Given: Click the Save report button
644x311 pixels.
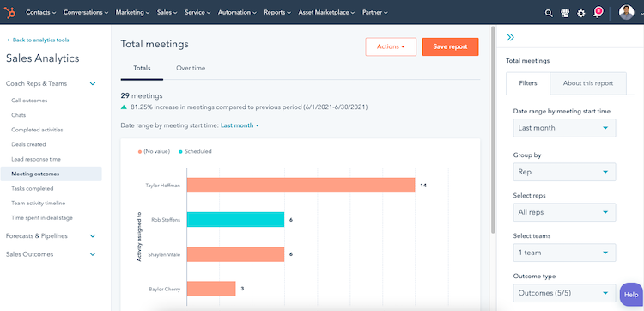Looking at the screenshot, I should point(450,47).
